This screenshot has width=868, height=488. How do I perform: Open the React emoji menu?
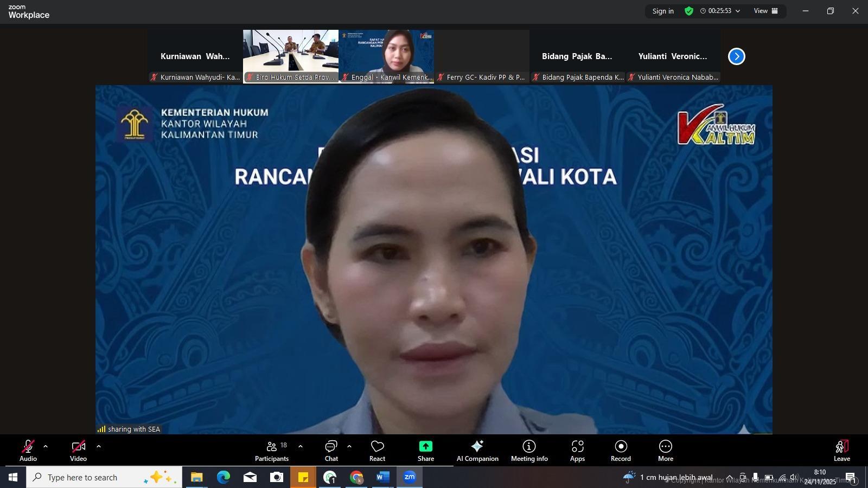[377, 450]
